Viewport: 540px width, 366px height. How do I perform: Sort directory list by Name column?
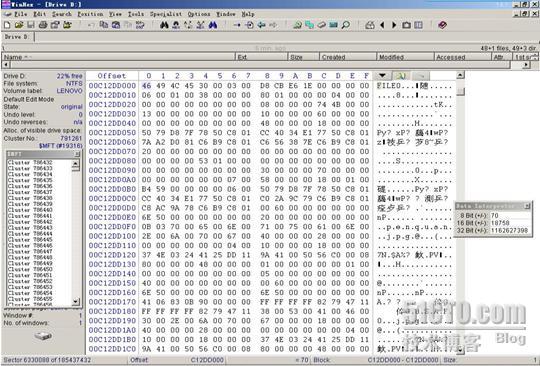(x=118, y=57)
